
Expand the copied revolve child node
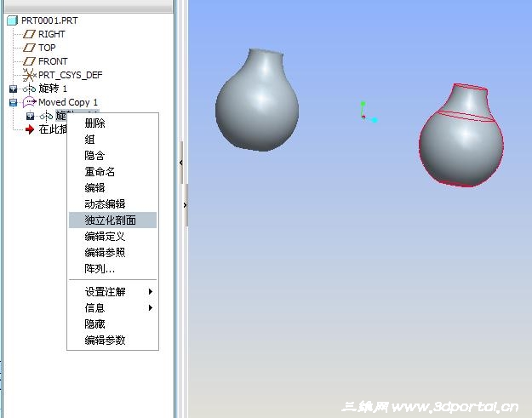tap(30, 116)
